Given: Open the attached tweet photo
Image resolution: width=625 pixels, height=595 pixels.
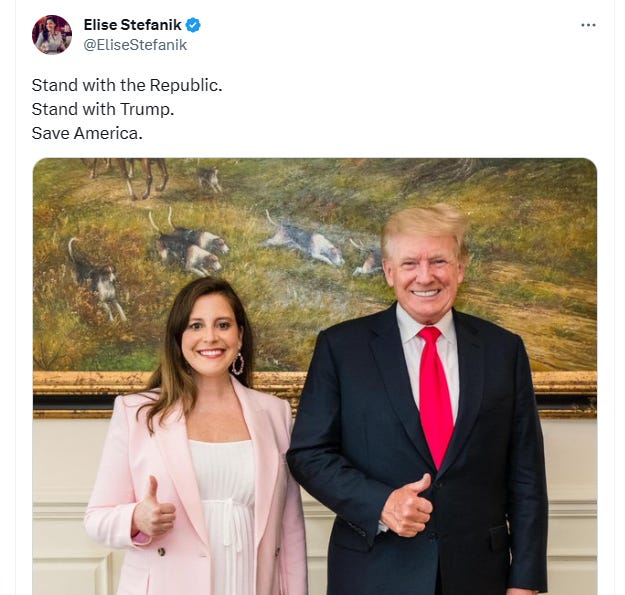Looking at the screenshot, I should pos(314,377).
